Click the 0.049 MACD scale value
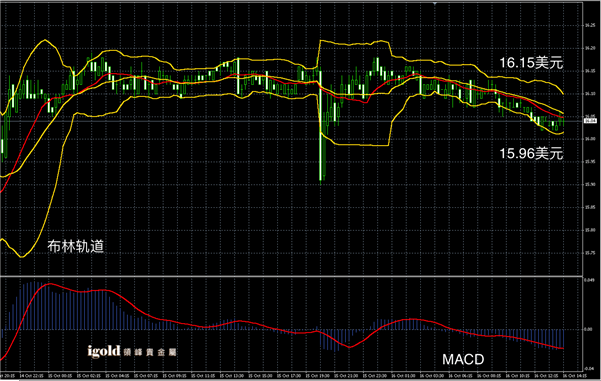This screenshot has width=601, height=381. point(589,280)
